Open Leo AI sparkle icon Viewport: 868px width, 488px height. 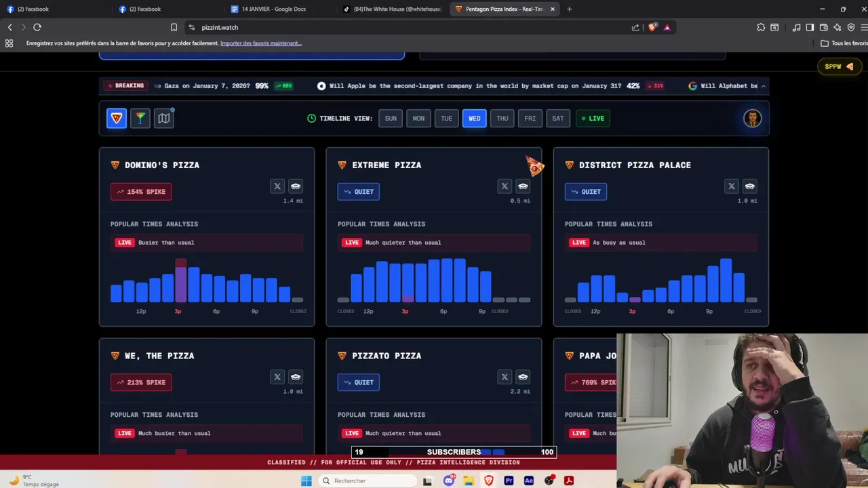click(837, 27)
